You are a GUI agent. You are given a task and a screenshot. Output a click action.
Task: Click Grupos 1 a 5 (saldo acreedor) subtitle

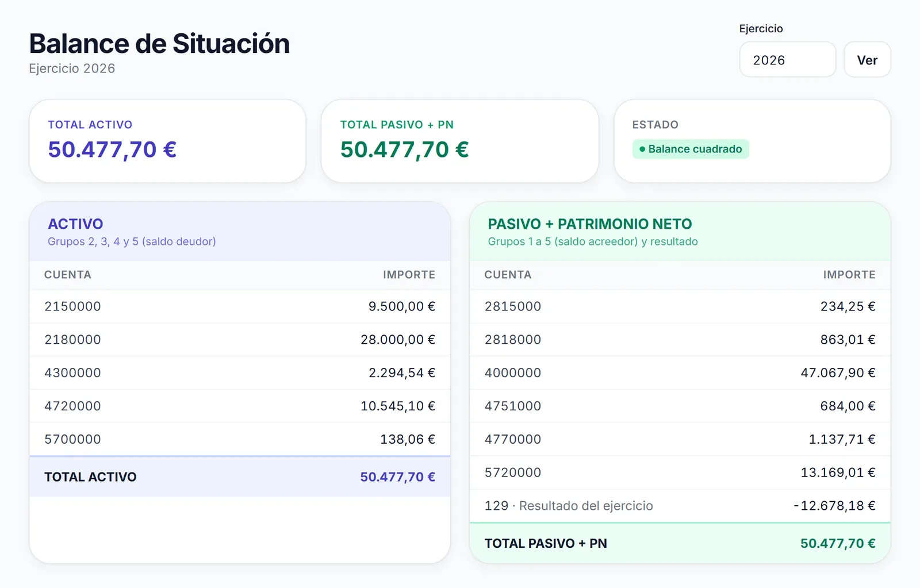(593, 241)
